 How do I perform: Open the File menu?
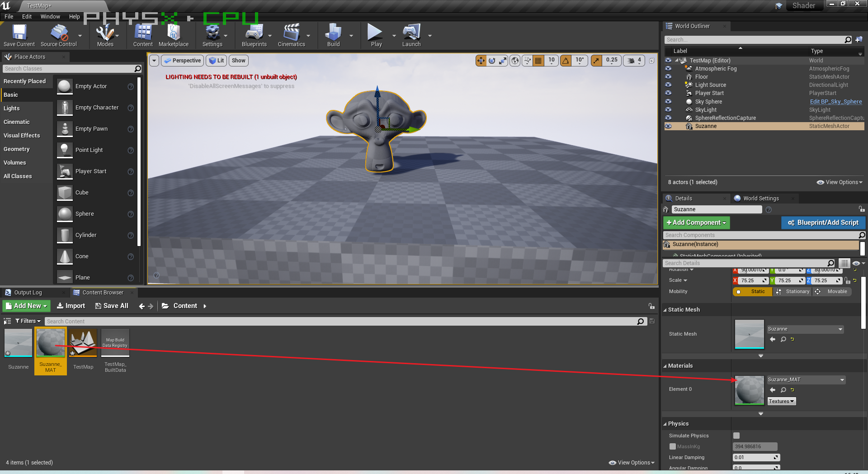pyautogui.click(x=9, y=17)
